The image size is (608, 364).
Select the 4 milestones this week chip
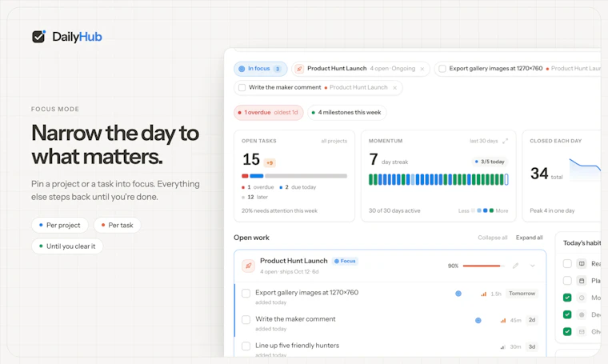pos(347,113)
